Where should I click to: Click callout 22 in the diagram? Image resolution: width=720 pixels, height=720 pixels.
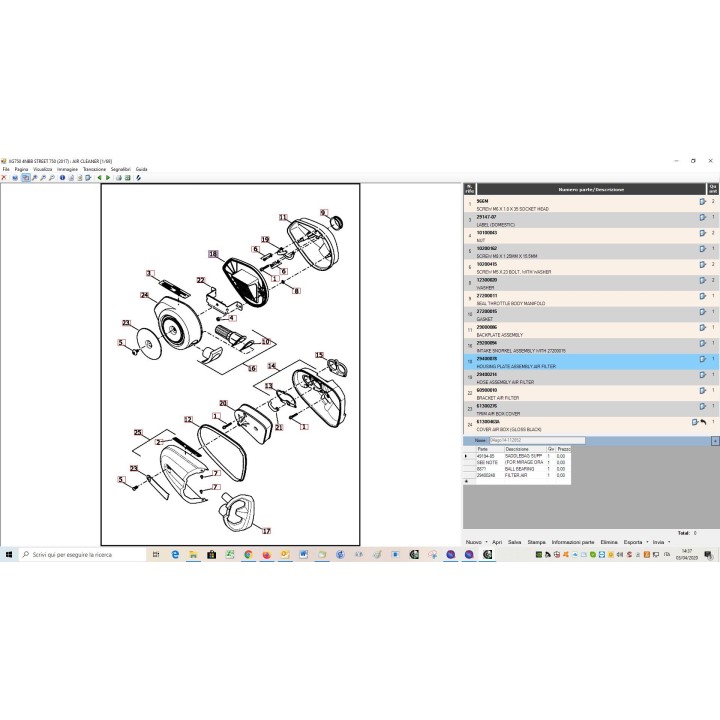coord(201,280)
